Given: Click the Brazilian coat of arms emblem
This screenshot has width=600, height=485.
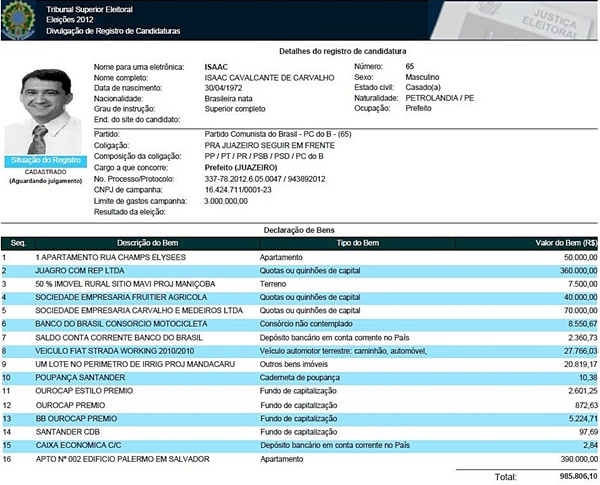Looking at the screenshot, I should pyautogui.click(x=18, y=19).
